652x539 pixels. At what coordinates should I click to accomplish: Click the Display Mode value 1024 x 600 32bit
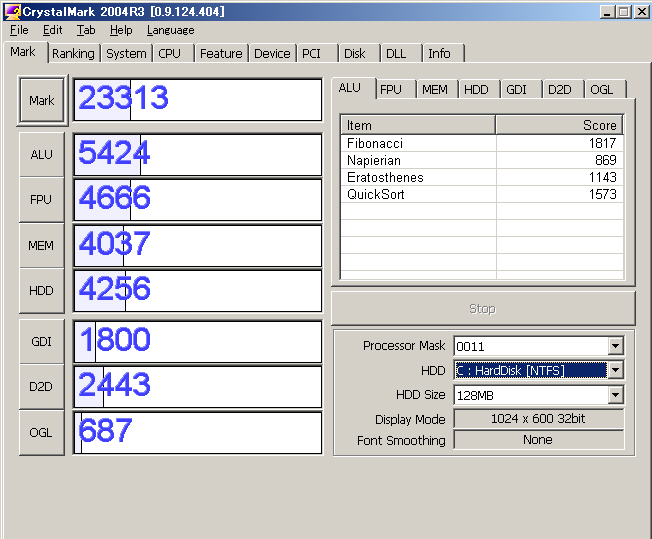click(538, 418)
